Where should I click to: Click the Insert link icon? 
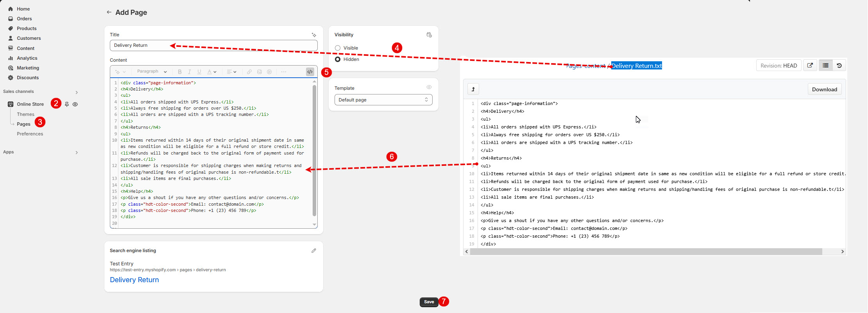coord(249,72)
